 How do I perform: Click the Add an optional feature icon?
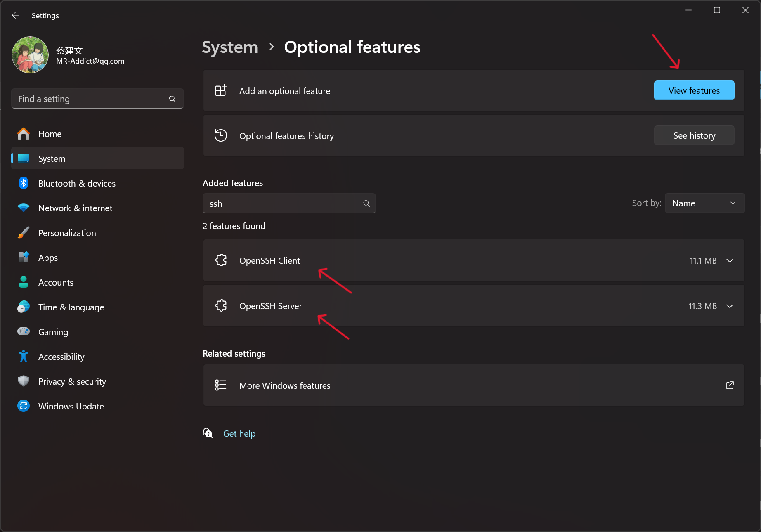(x=221, y=90)
